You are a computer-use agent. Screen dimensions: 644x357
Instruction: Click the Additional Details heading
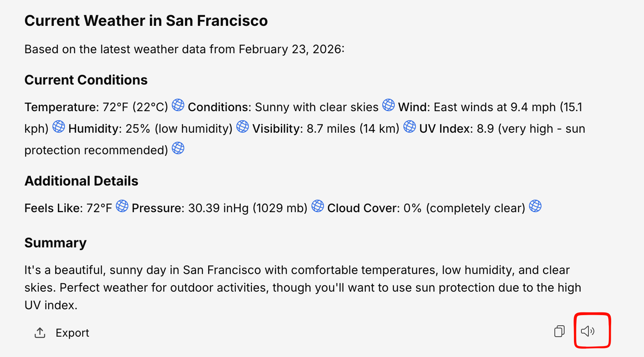81,181
